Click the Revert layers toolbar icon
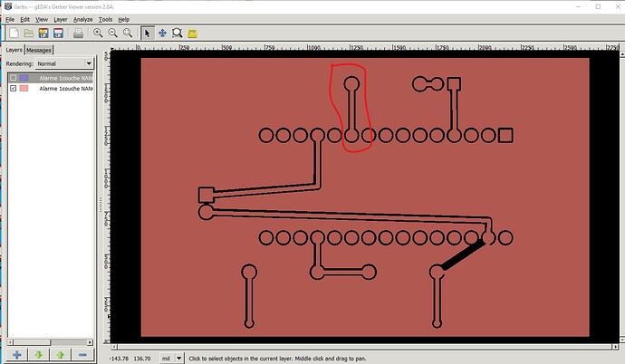 pos(43,34)
